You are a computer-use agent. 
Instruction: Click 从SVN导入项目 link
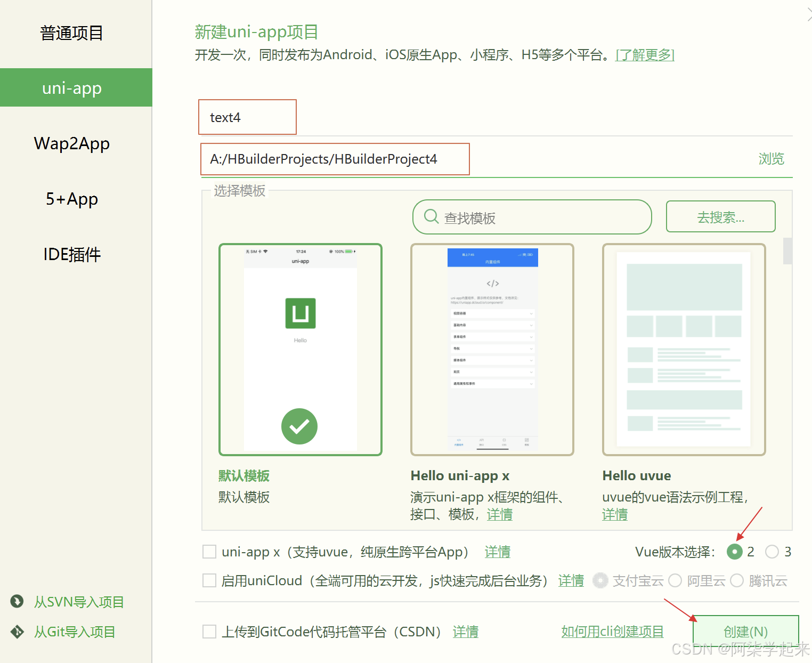(79, 602)
